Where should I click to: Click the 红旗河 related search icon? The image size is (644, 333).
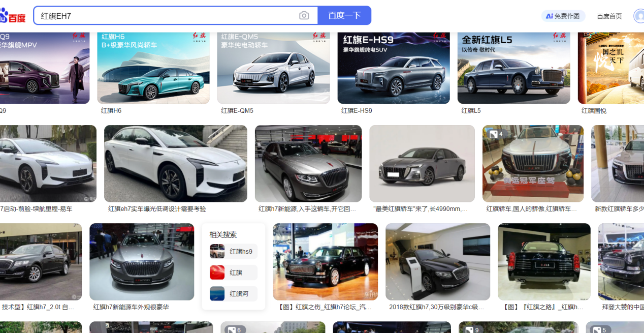pos(217,293)
